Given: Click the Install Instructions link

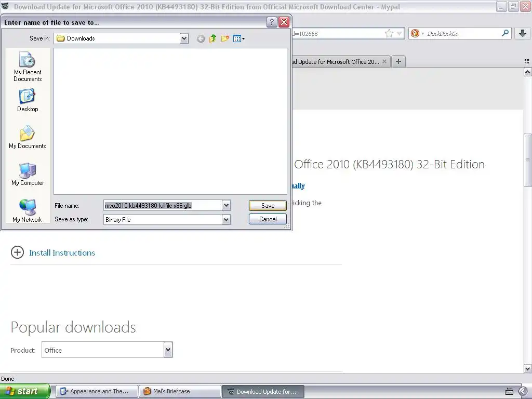Looking at the screenshot, I should pos(62,253).
